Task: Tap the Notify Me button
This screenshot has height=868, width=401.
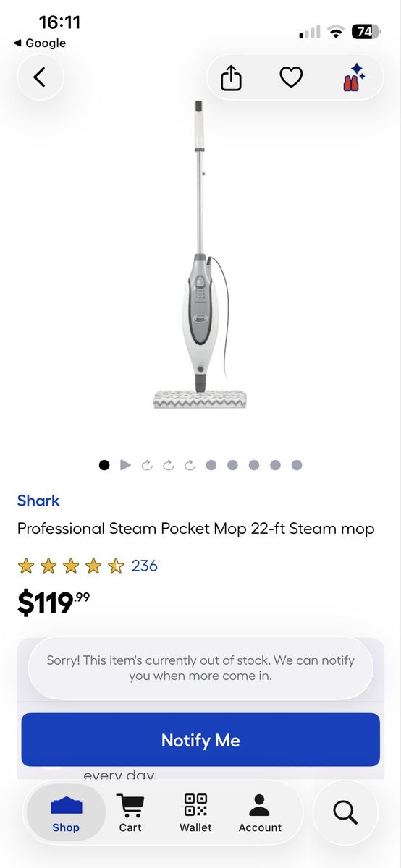Action: [200, 740]
